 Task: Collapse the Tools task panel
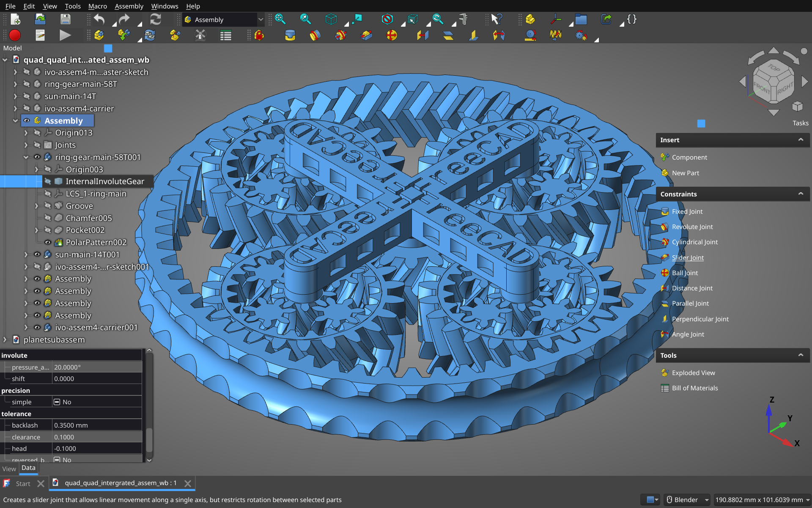[x=801, y=355]
